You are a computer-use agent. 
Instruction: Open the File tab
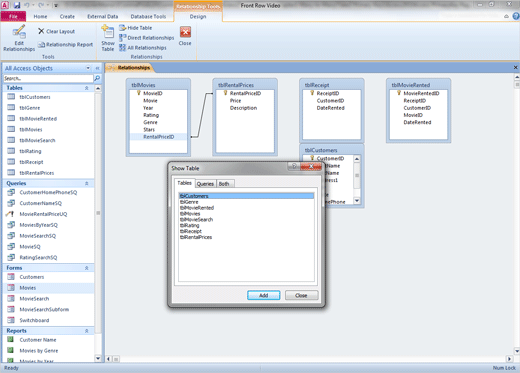(x=13, y=16)
